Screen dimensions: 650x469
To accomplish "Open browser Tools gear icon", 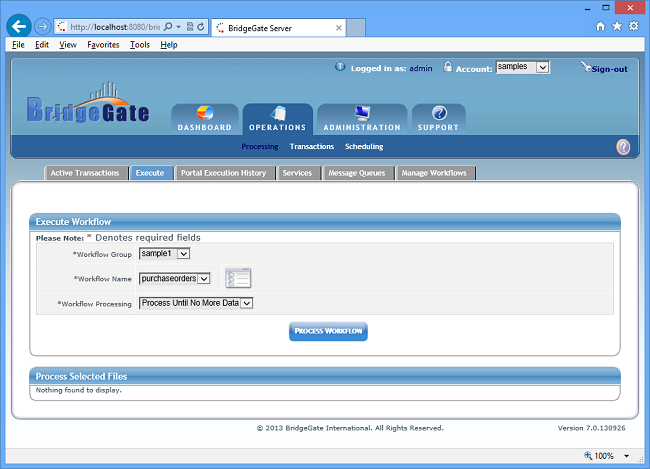I will 634,27.
